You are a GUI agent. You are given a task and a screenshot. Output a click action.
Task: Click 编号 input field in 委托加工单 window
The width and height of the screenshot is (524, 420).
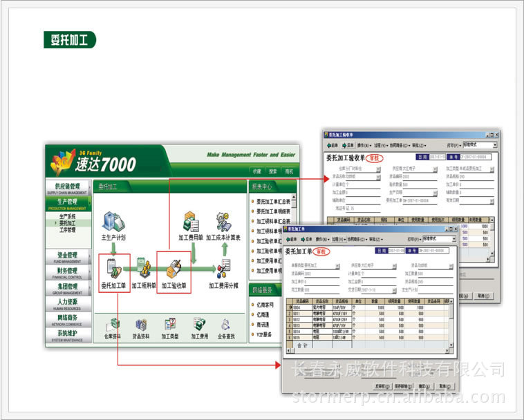[x=433, y=250]
